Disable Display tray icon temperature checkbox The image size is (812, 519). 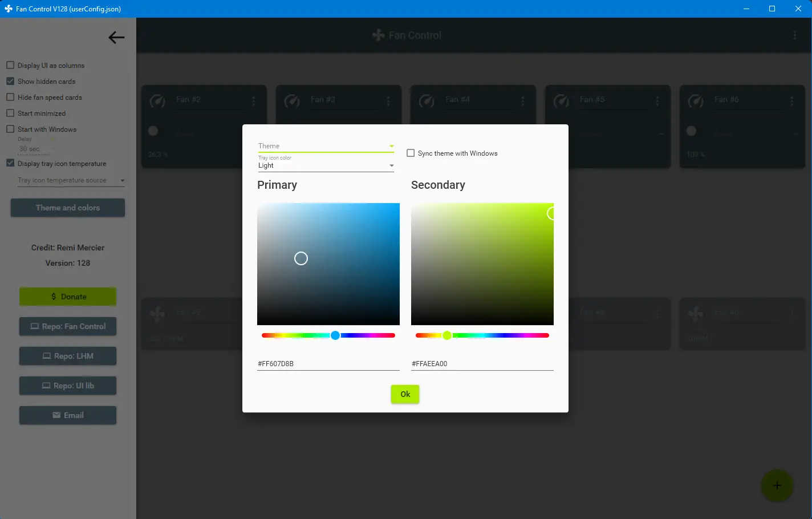click(10, 163)
